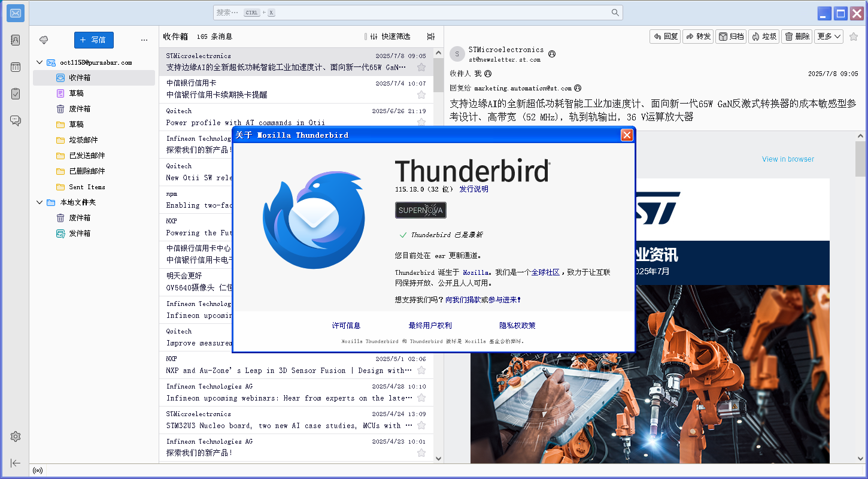This screenshot has width=868, height=479.
Task: Click the search magnifier icon
Action: (x=615, y=13)
